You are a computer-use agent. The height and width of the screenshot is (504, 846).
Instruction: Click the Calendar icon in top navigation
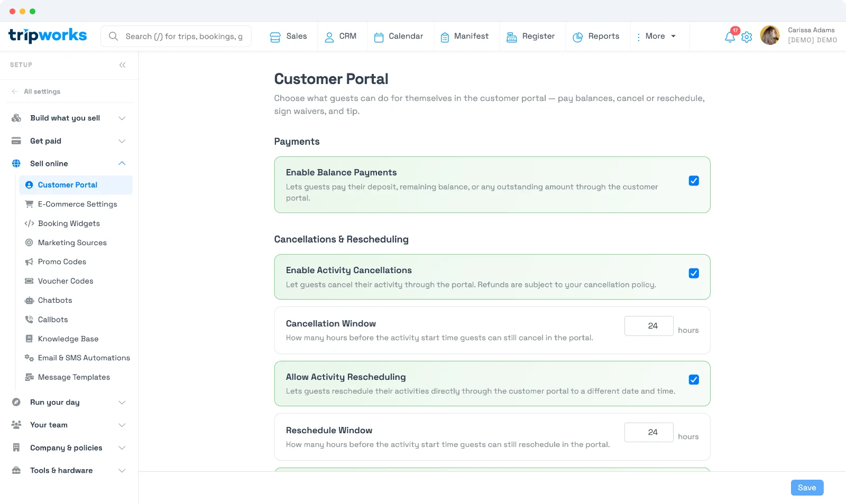[x=379, y=37]
